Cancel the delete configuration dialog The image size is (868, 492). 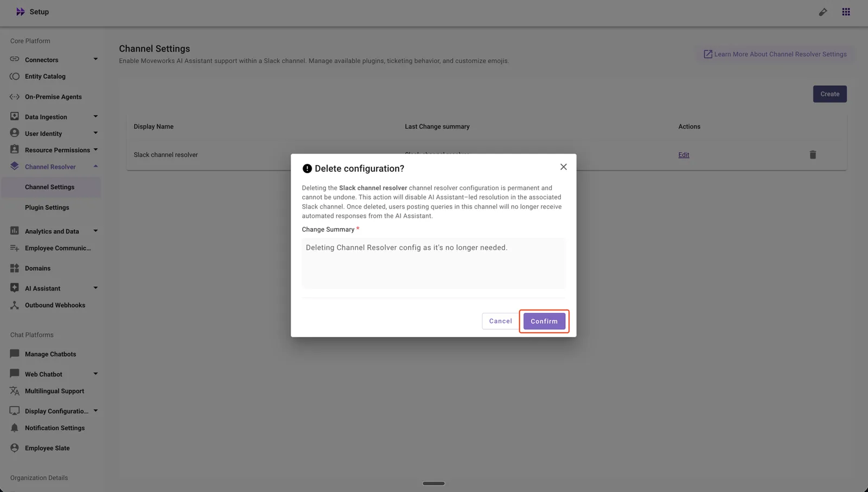(x=500, y=321)
